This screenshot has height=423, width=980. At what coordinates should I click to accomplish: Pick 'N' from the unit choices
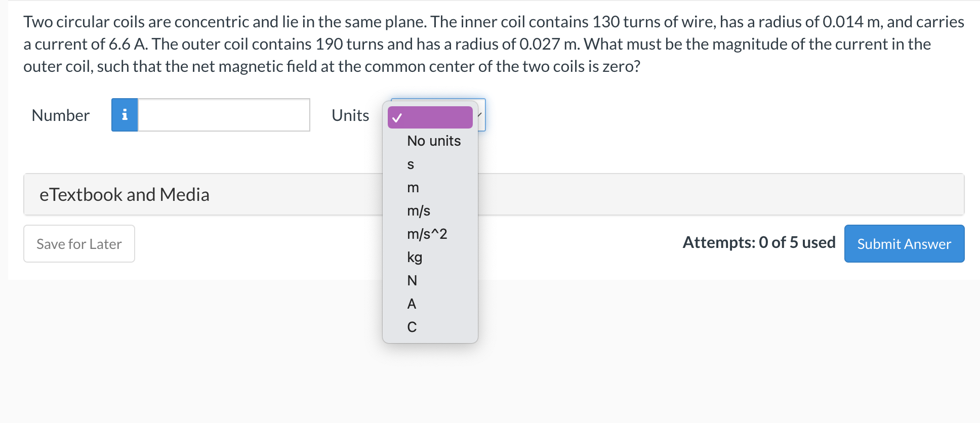tap(412, 280)
